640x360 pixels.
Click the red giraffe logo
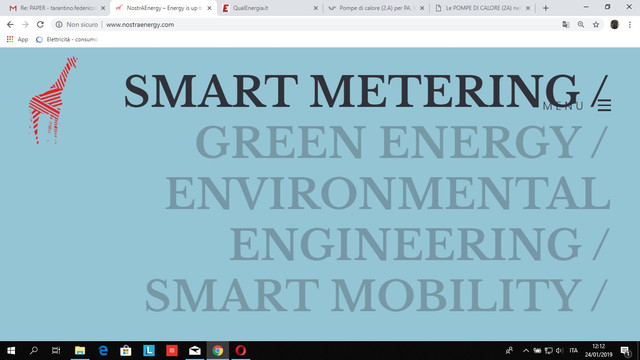(x=53, y=100)
